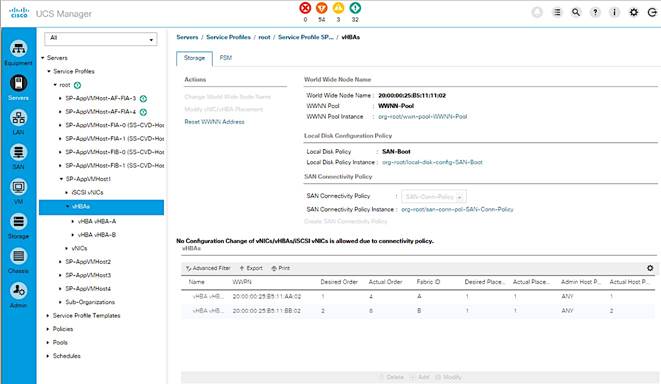Switch to the FSM tab
The width and height of the screenshot is (661, 384).
(226, 58)
